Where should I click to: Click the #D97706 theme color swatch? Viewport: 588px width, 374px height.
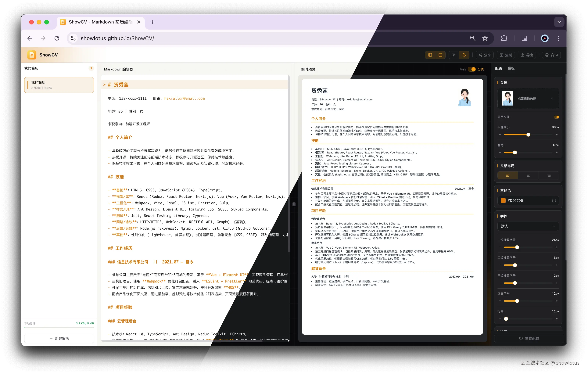point(503,201)
